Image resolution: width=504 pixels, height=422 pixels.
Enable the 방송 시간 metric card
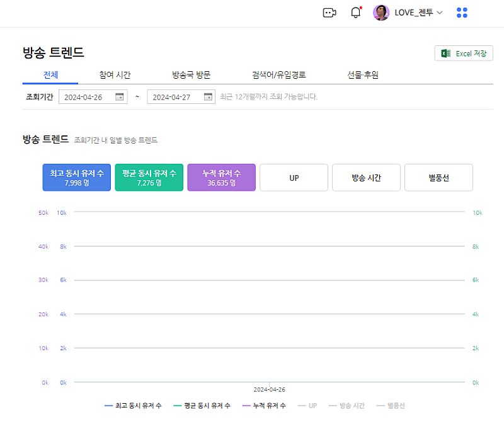366,178
